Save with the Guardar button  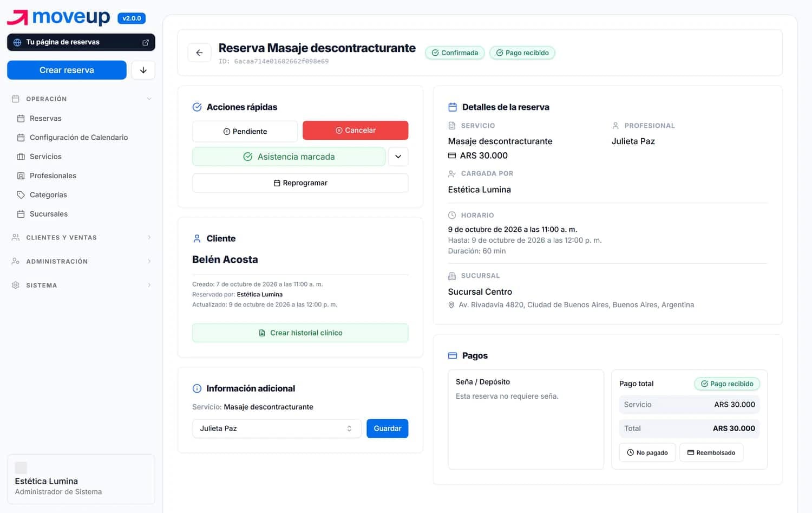(388, 428)
